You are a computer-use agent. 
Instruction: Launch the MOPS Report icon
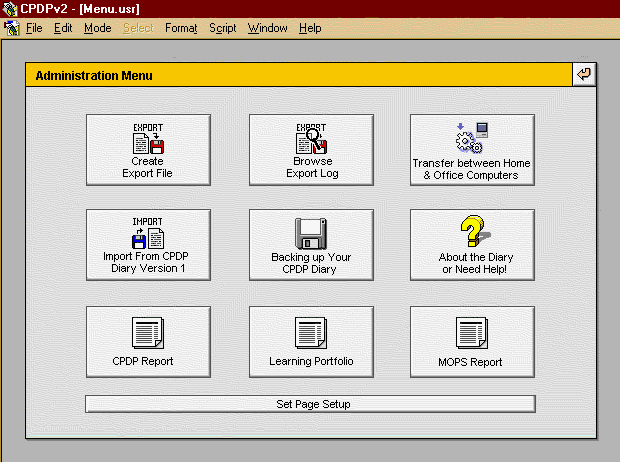472,332
